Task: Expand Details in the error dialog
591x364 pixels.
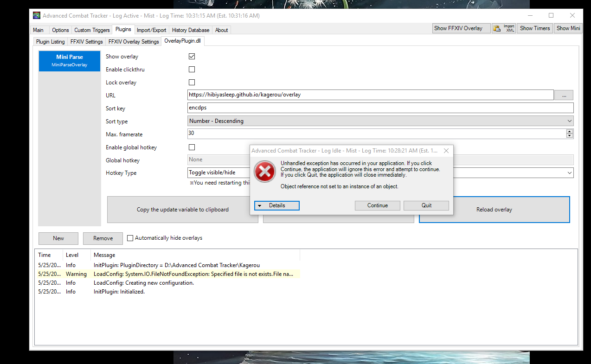Action: [276, 205]
